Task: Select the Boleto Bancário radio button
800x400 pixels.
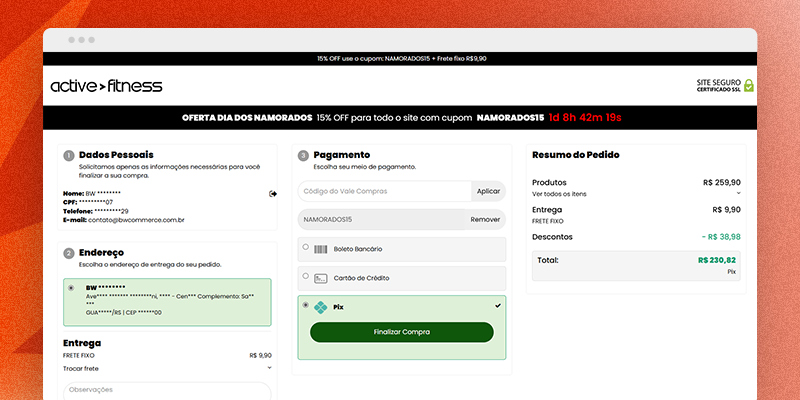Action: (x=305, y=247)
